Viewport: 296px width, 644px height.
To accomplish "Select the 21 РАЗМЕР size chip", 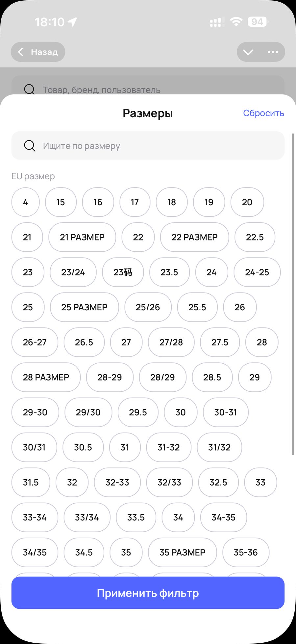I will pyautogui.click(x=82, y=237).
